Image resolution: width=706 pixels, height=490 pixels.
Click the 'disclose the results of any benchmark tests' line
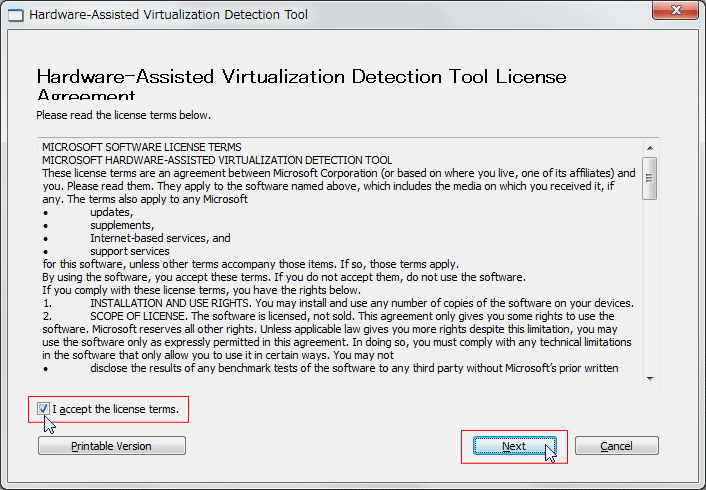[x=330, y=368]
